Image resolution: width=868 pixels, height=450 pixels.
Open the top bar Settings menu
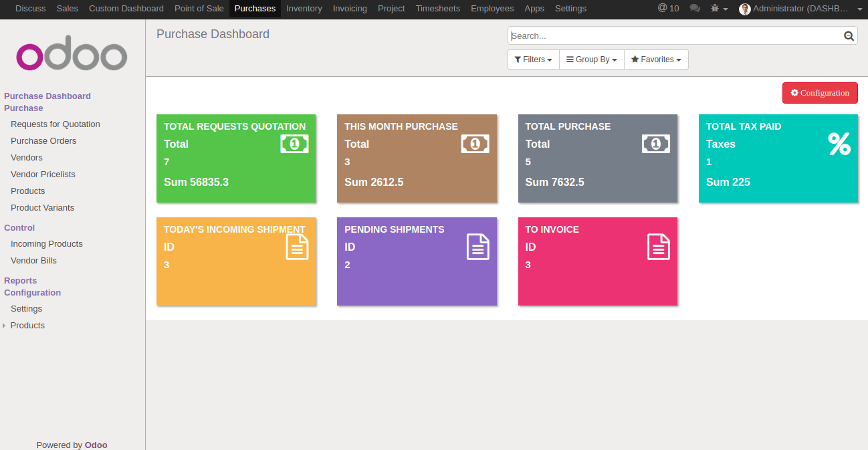(x=570, y=9)
